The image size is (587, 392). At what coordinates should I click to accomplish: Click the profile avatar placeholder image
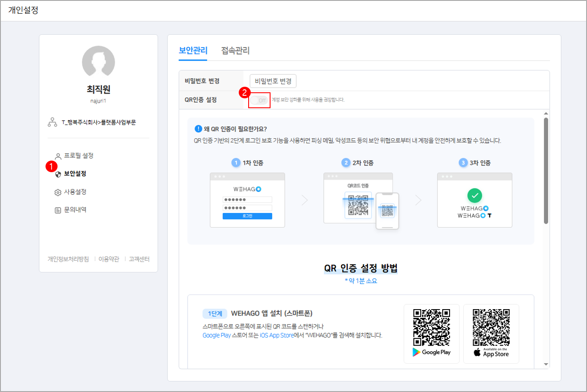tap(98, 62)
